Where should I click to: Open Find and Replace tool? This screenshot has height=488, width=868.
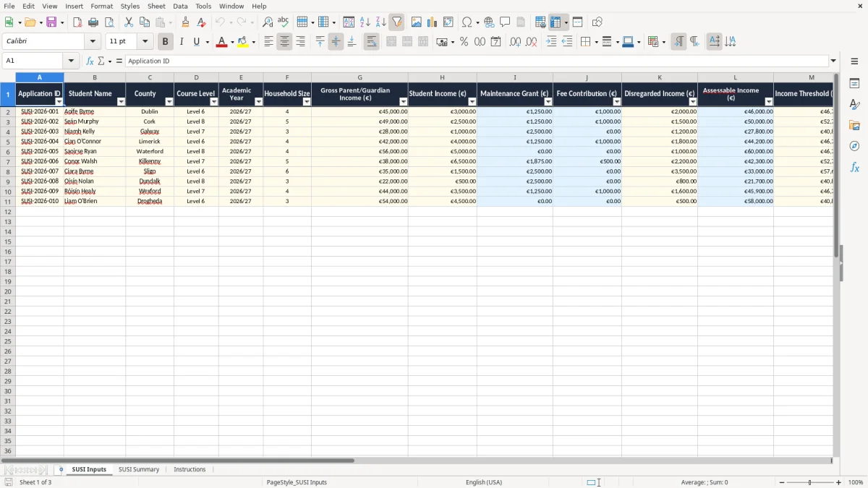pyautogui.click(x=268, y=22)
